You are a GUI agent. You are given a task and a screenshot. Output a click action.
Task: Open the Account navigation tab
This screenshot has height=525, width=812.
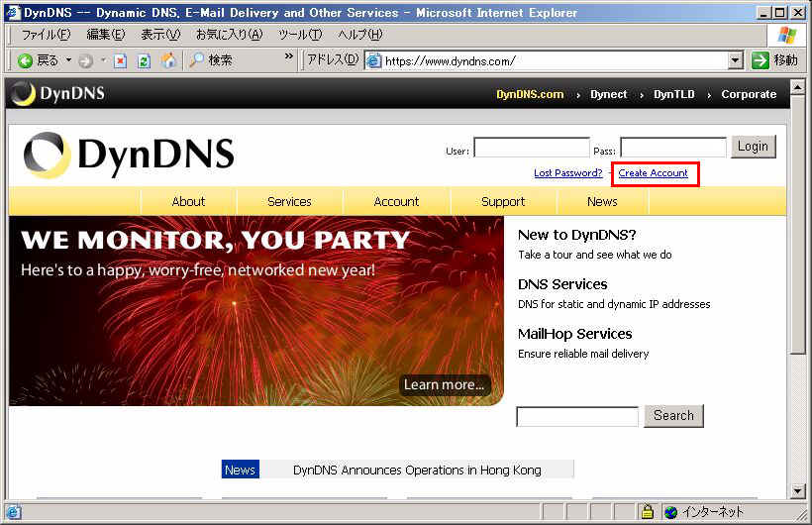(x=396, y=202)
